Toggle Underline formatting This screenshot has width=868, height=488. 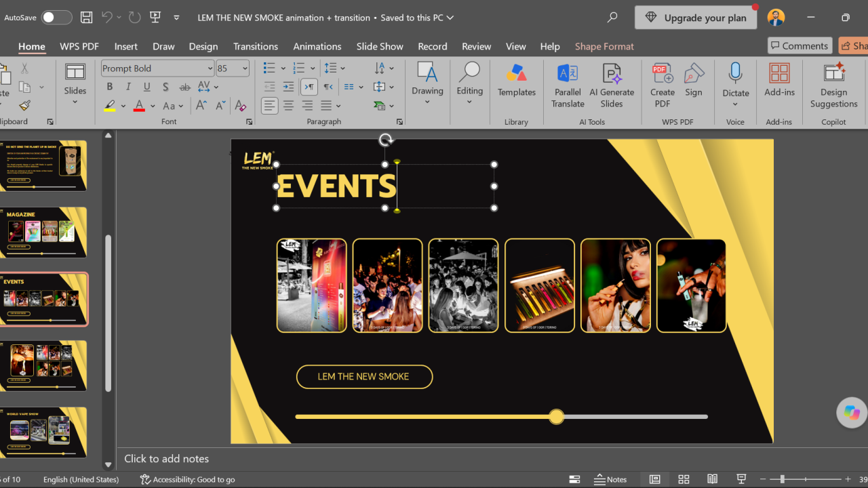pyautogui.click(x=147, y=87)
